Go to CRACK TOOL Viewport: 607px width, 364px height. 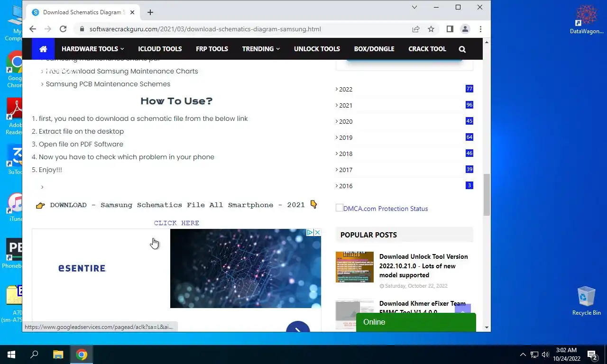point(427,49)
